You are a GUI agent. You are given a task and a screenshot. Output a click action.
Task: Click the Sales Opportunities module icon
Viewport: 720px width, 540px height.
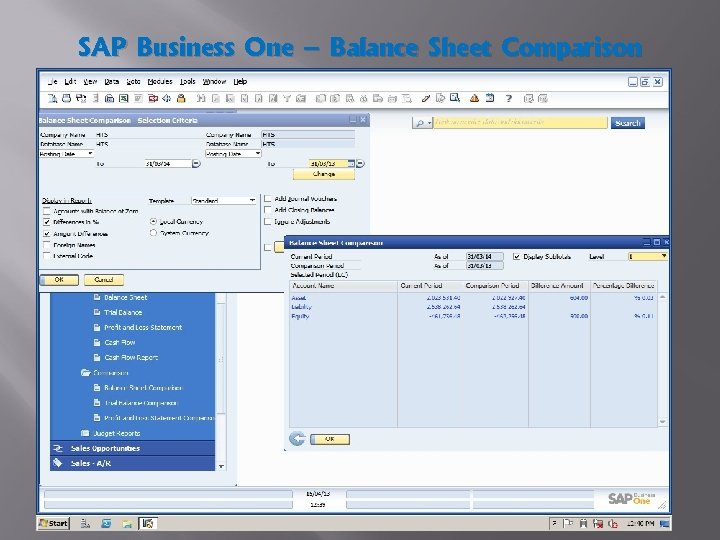(x=58, y=448)
